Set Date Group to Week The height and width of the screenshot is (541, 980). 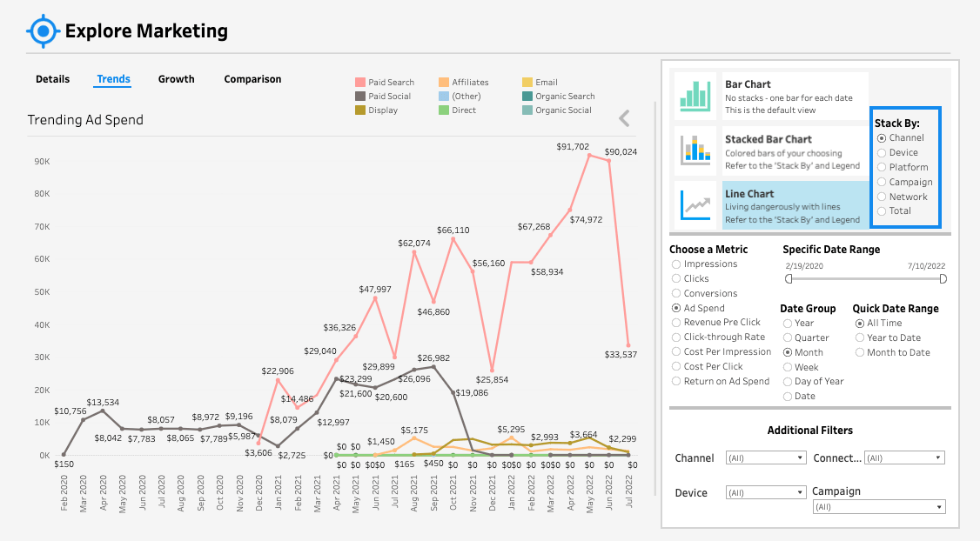pyautogui.click(x=789, y=366)
